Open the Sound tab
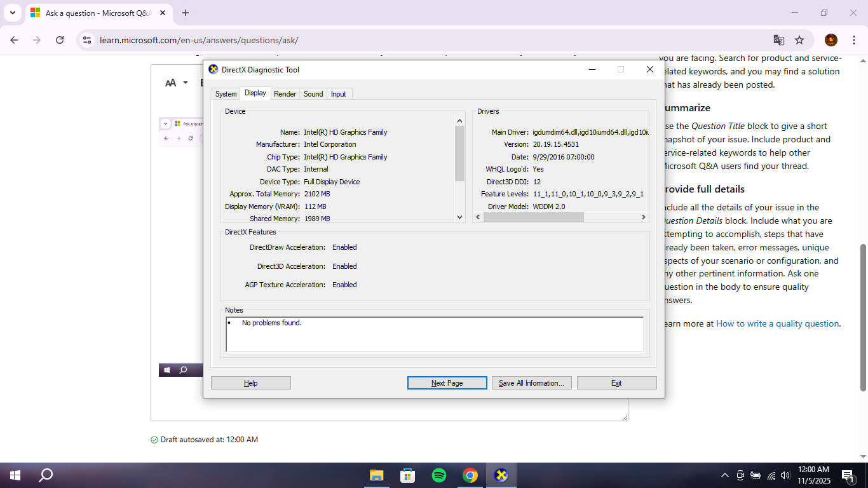 [x=313, y=94]
